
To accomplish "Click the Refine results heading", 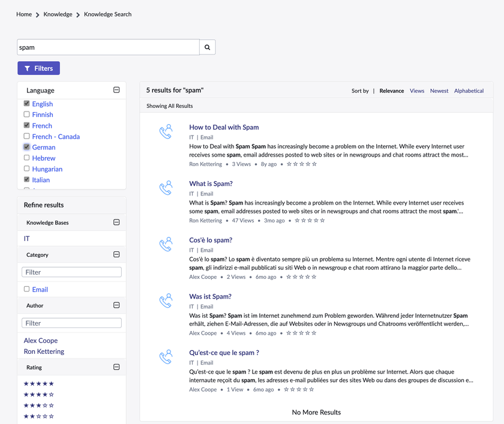I will 44,205.
